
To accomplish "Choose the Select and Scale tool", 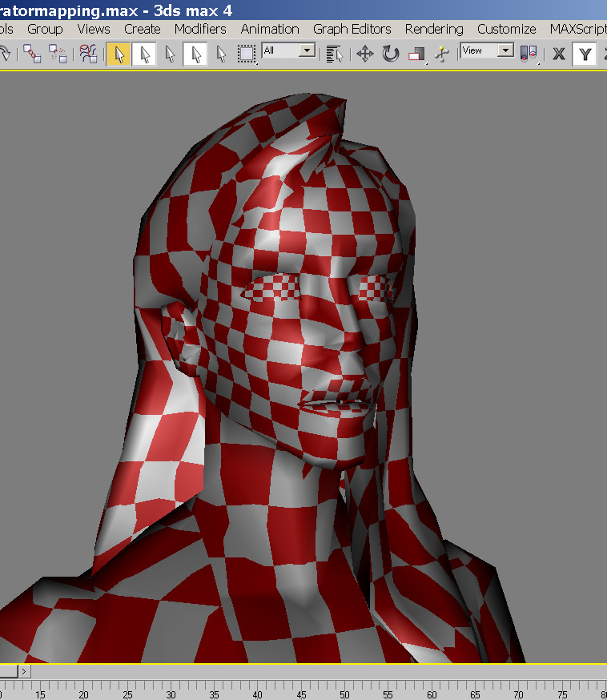I will (416, 54).
